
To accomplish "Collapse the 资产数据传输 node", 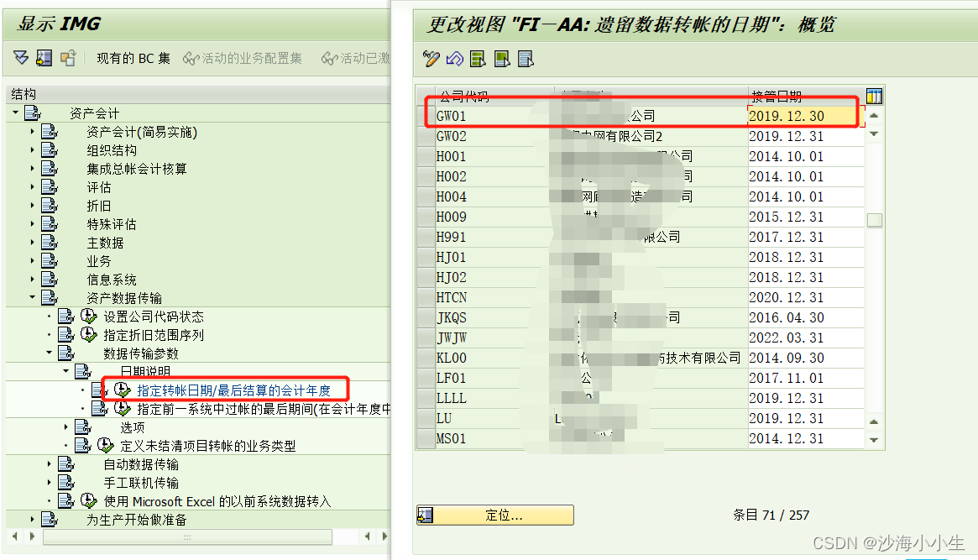I will [x=33, y=297].
